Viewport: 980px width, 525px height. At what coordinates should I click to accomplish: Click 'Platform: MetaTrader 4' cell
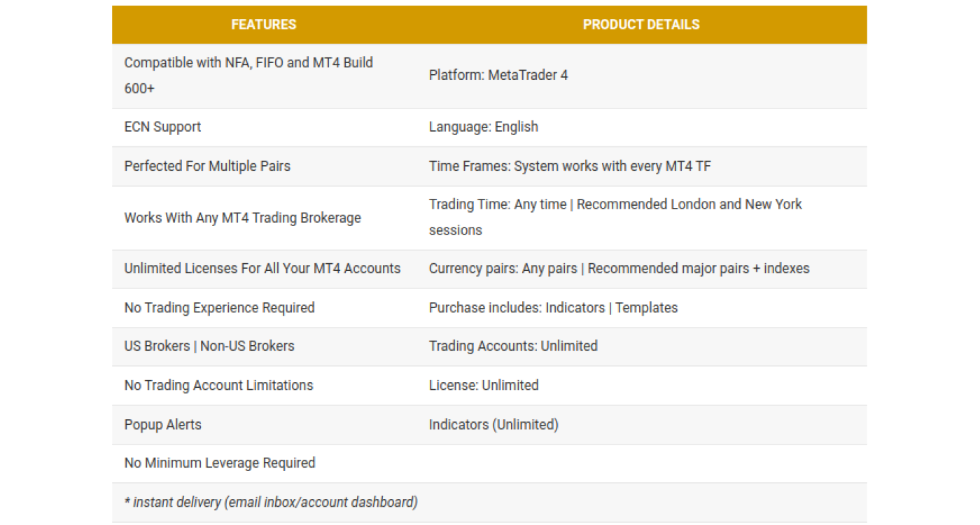pos(498,75)
